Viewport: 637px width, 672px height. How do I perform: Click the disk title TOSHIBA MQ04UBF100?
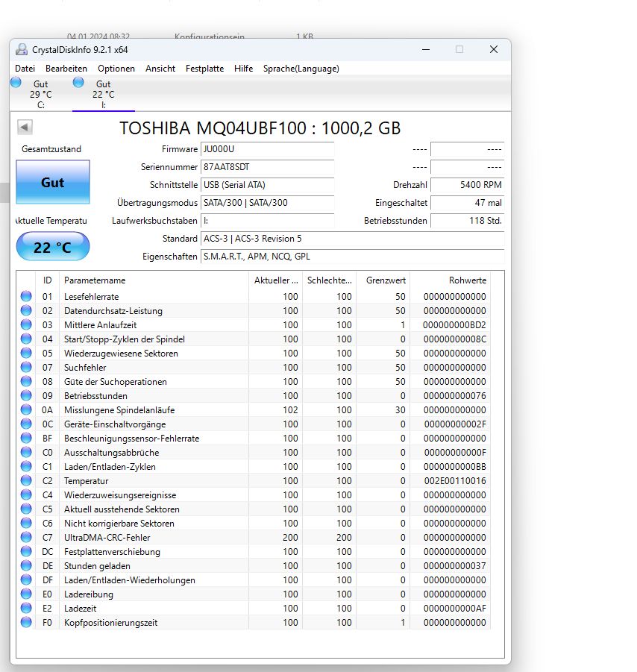(x=260, y=128)
